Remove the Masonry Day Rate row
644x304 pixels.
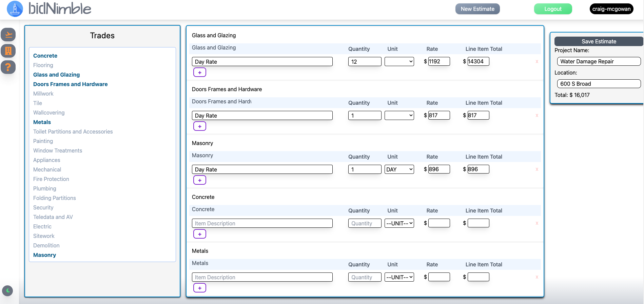pos(537,169)
